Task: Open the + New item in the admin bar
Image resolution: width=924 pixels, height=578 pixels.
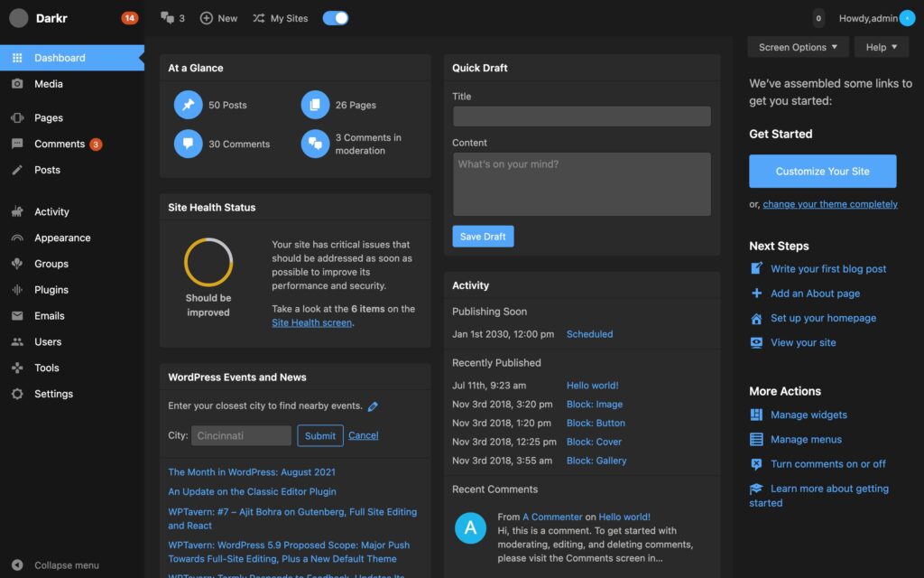Action: (x=218, y=17)
